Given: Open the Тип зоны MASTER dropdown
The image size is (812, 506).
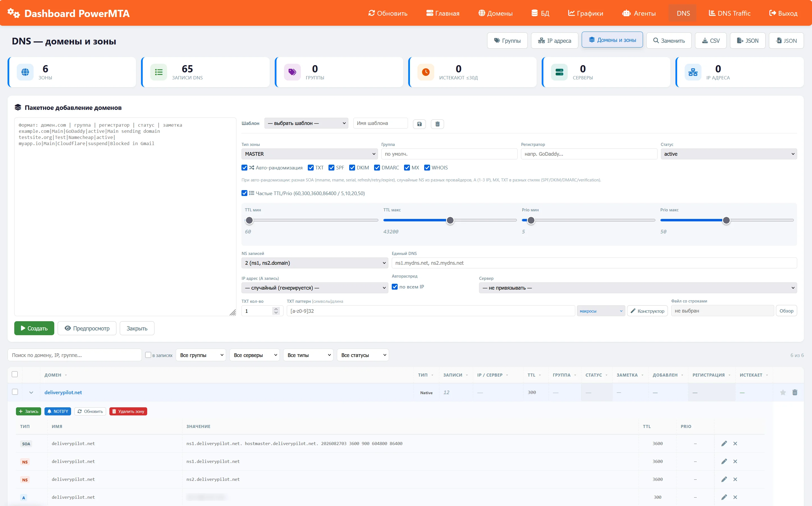Looking at the screenshot, I should (309, 154).
